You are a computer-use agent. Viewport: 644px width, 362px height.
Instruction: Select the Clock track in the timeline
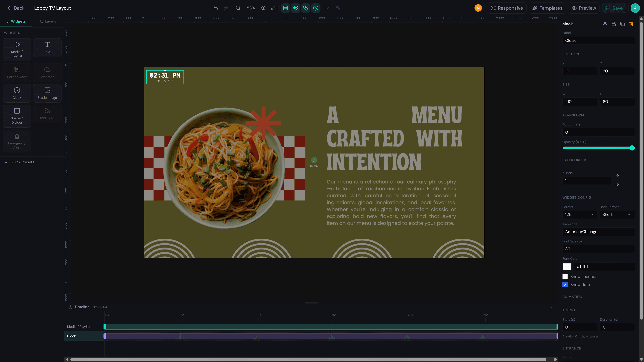pos(71,336)
